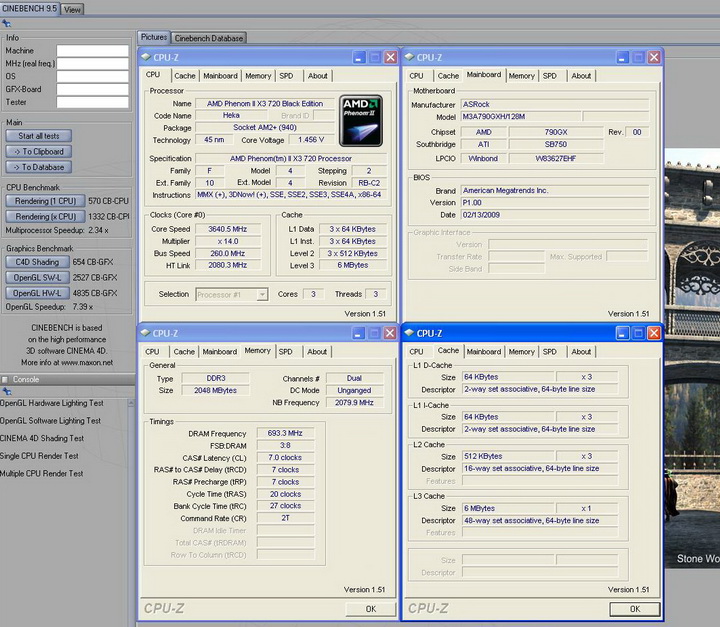Image resolution: width=720 pixels, height=627 pixels.
Task: Click into the Machine input field
Action: pyautogui.click(x=92, y=50)
